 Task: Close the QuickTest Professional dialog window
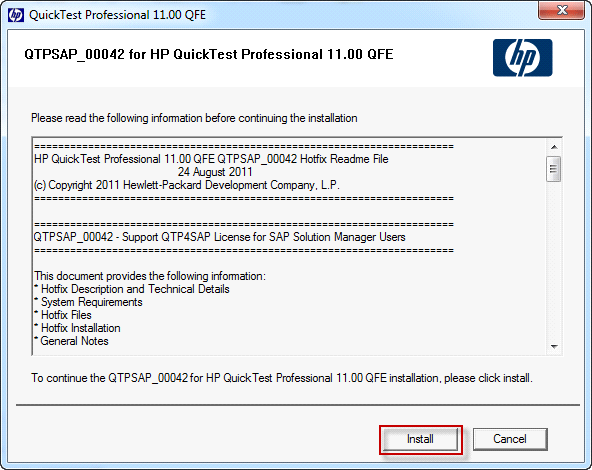coord(561,10)
